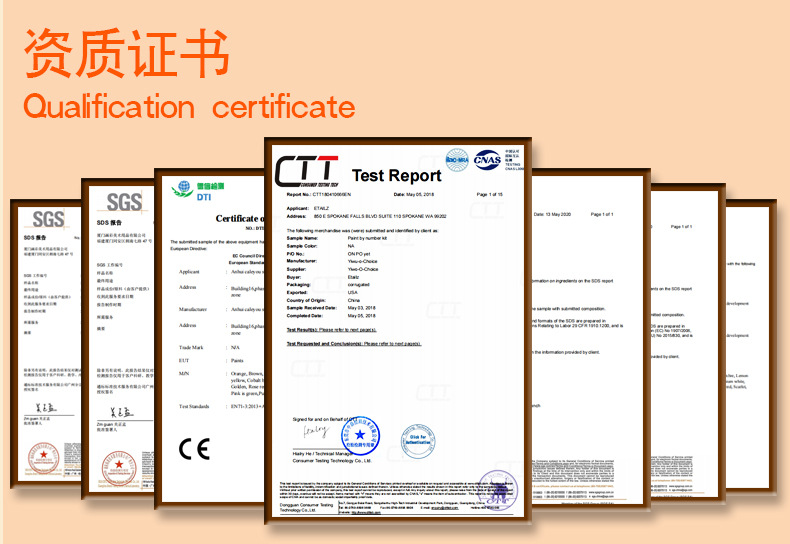The image size is (790, 544).
Task: Click the '资质证书' Chinese heading
Action: pos(126,52)
